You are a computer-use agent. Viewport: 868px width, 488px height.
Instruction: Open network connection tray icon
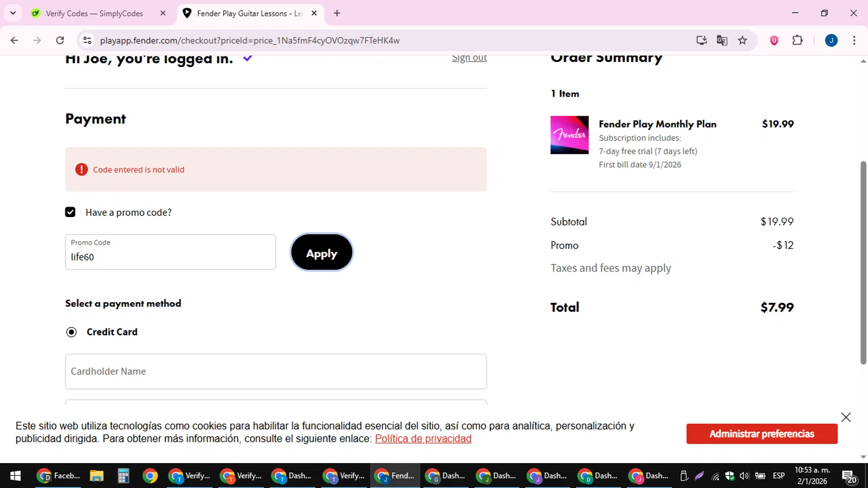tap(715, 476)
